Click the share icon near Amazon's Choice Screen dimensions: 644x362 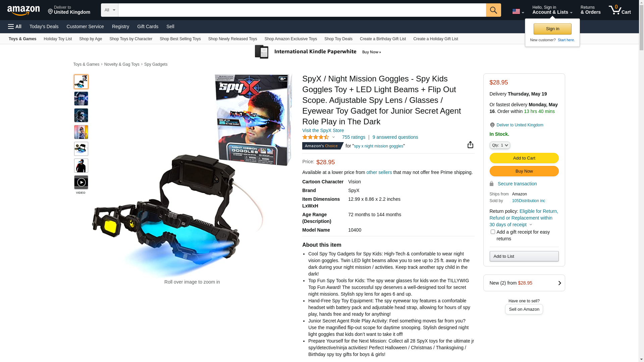coord(470,144)
